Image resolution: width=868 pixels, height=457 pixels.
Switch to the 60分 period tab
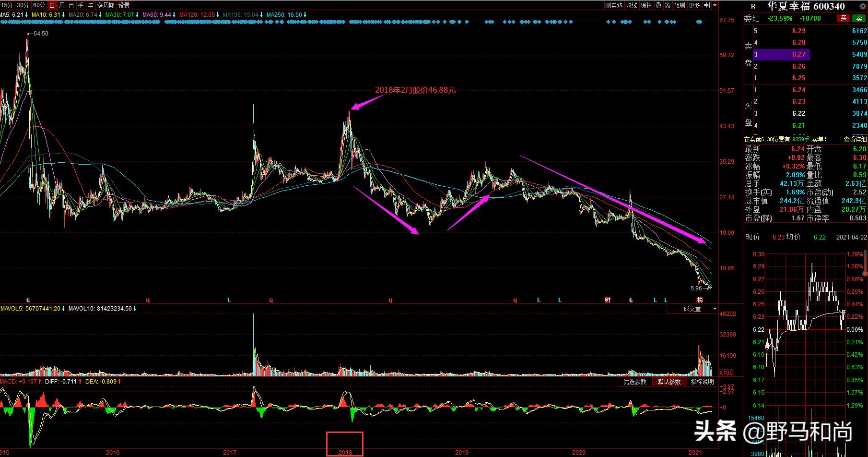pos(39,6)
